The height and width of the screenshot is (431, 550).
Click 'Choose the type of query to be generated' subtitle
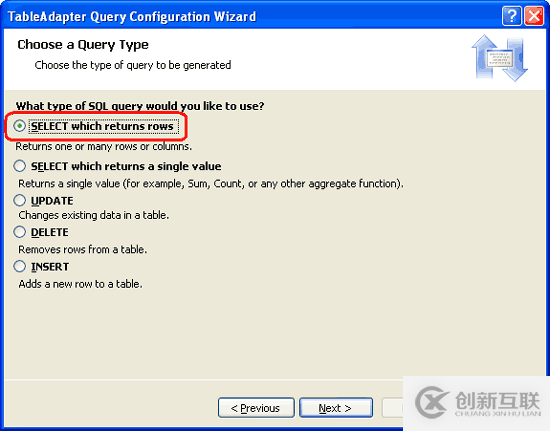(x=133, y=65)
